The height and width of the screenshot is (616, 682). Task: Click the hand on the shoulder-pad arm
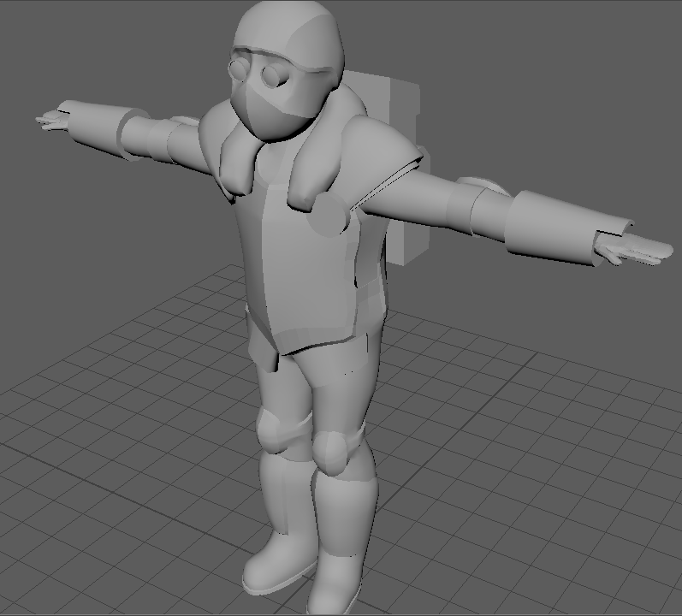[x=633, y=249]
